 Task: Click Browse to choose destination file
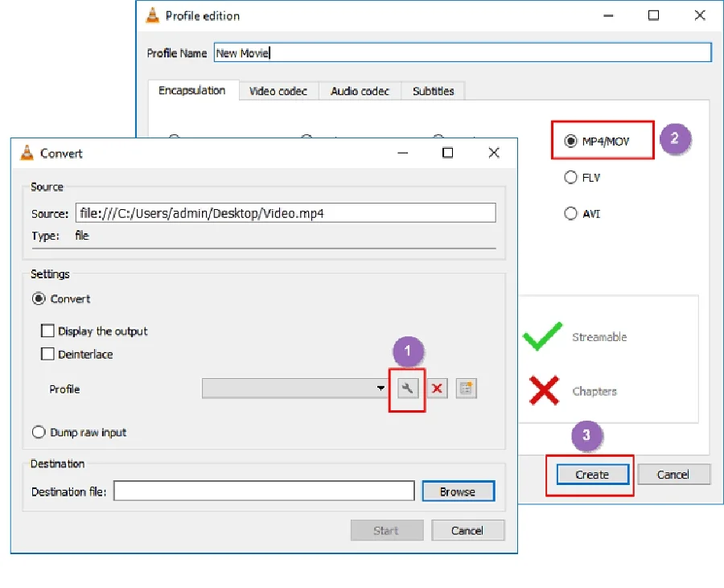[x=458, y=491]
